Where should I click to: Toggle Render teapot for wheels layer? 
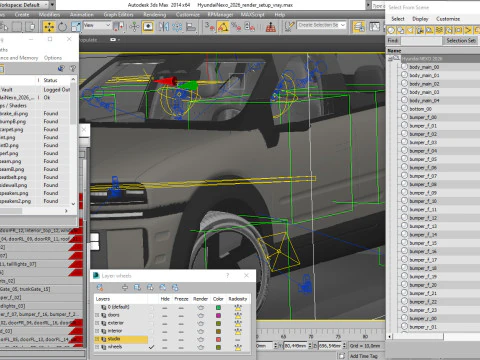click(200, 347)
